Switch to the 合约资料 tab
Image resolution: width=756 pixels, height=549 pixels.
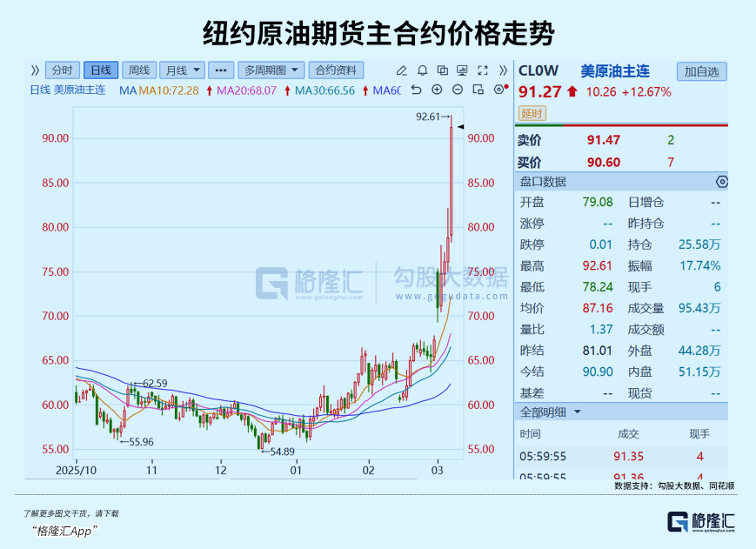[x=336, y=70]
